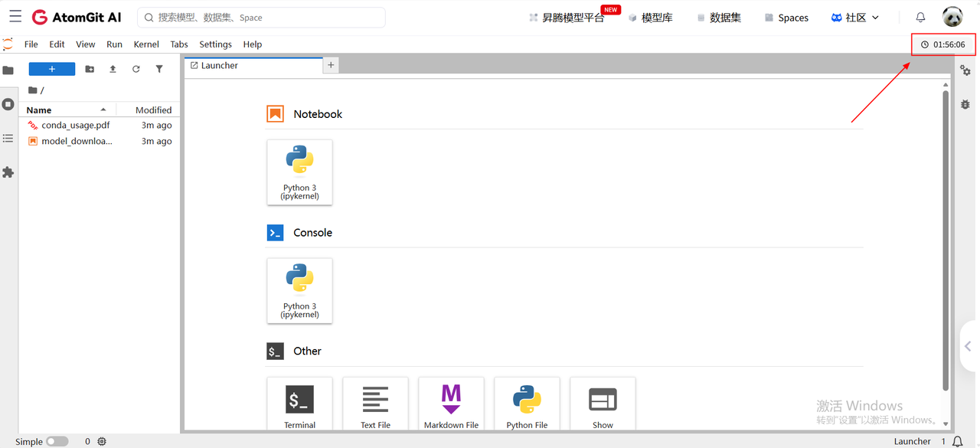The width and height of the screenshot is (980, 448).
Task: Open the Help menu
Action: pos(252,44)
